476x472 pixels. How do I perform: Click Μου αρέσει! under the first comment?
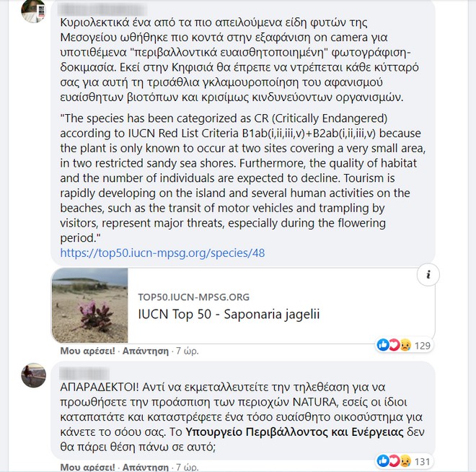[x=88, y=351]
